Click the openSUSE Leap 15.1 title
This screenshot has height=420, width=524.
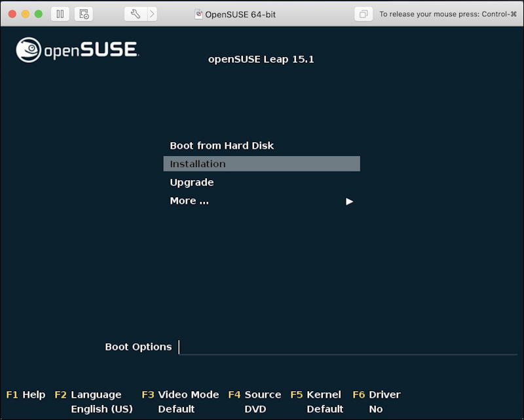point(261,59)
